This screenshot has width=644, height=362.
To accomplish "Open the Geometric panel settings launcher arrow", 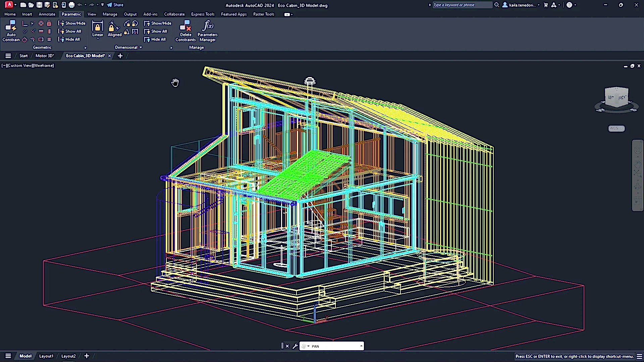I will point(85,48).
